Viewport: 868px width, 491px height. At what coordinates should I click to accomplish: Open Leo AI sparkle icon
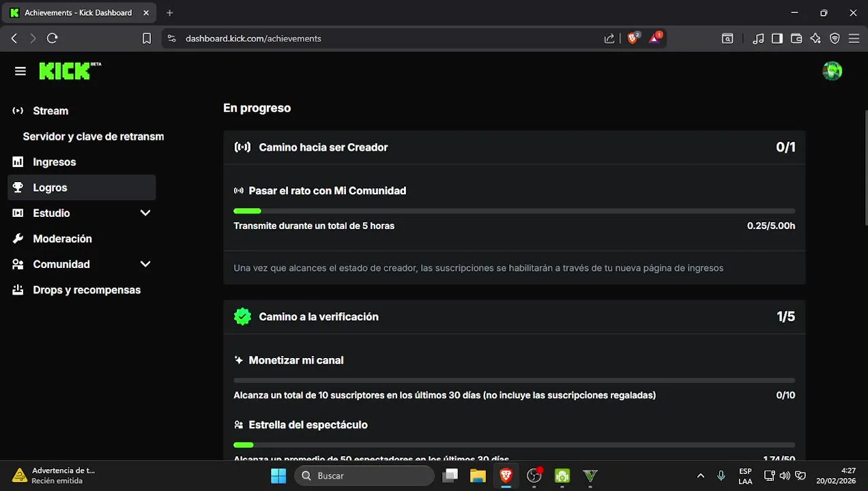click(815, 39)
